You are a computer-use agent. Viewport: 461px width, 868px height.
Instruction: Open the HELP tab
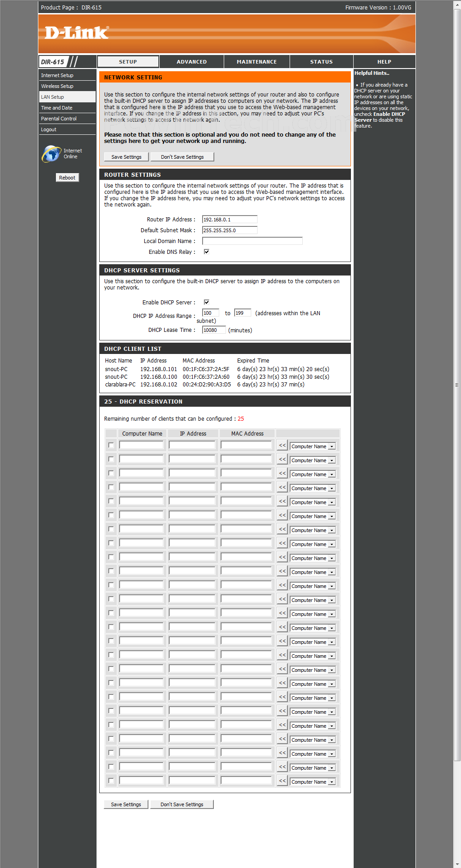pos(384,62)
